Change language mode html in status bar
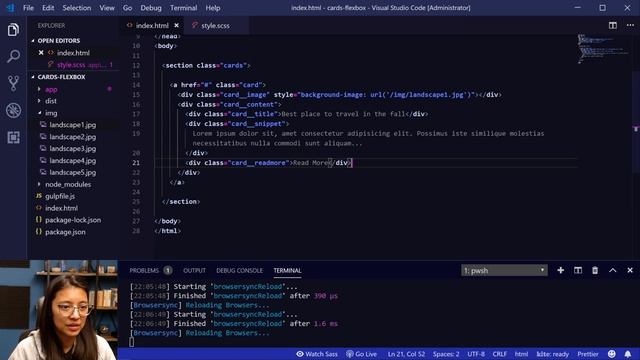The image size is (640, 360). click(x=521, y=354)
